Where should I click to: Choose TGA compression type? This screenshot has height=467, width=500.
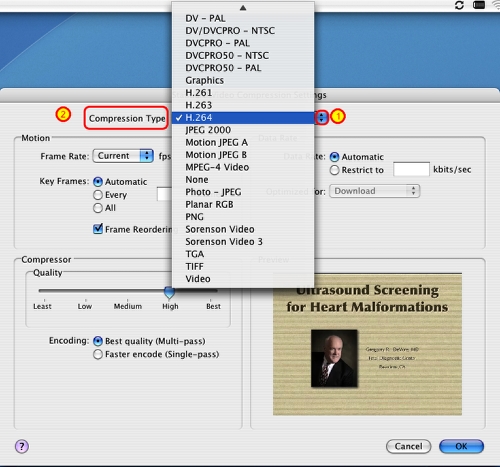coord(243,254)
